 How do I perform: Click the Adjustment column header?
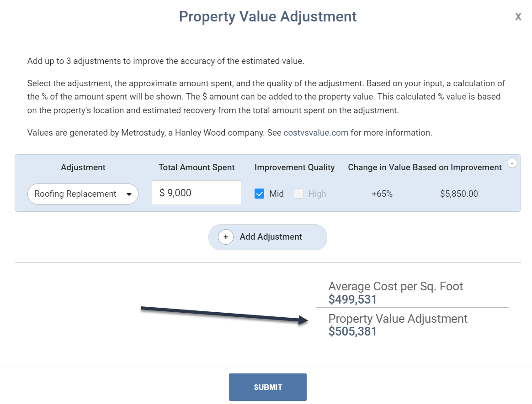click(x=83, y=168)
